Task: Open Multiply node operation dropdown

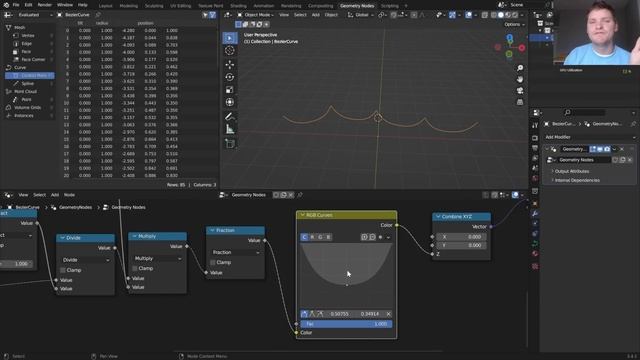Action: click(158, 258)
